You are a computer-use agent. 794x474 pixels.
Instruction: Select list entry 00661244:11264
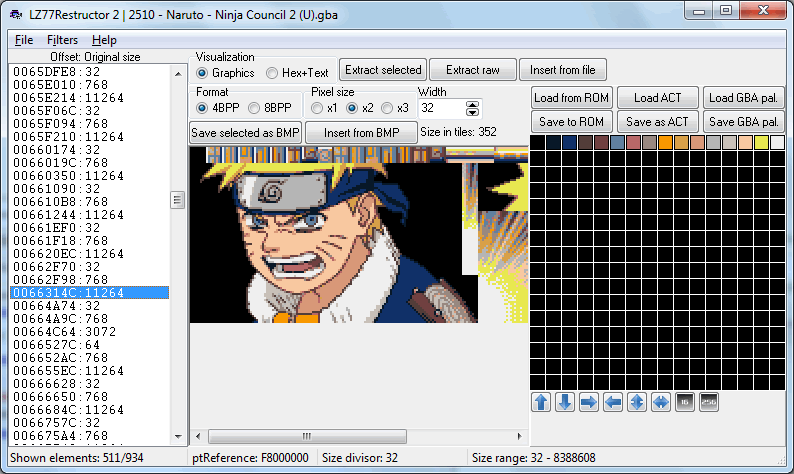click(89, 215)
